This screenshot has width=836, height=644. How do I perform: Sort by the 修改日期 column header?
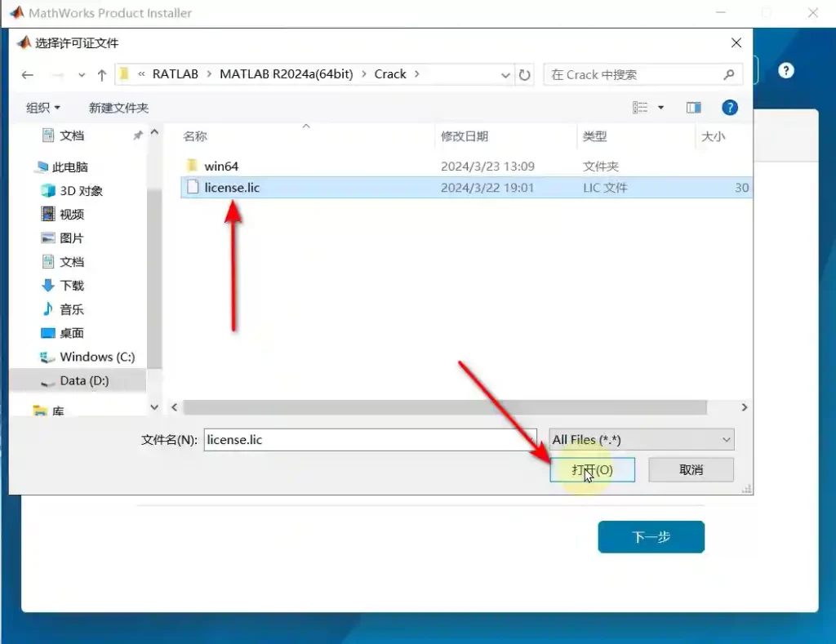(x=465, y=136)
